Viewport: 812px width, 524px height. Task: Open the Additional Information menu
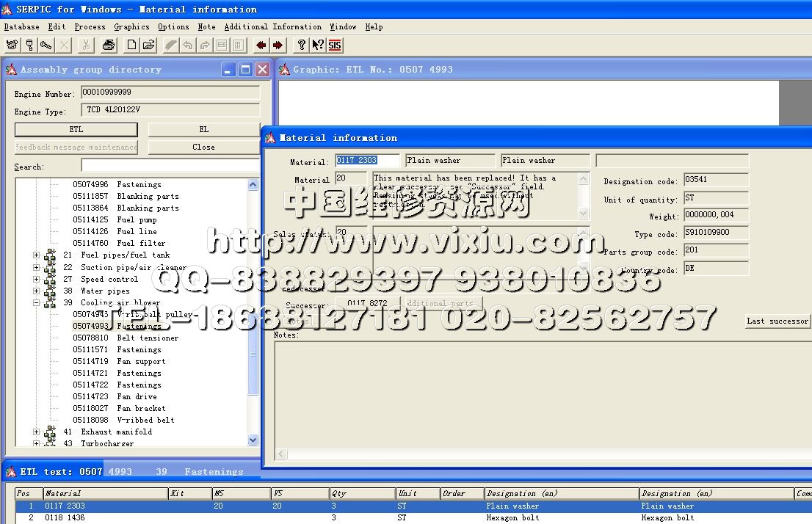pyautogui.click(x=272, y=27)
